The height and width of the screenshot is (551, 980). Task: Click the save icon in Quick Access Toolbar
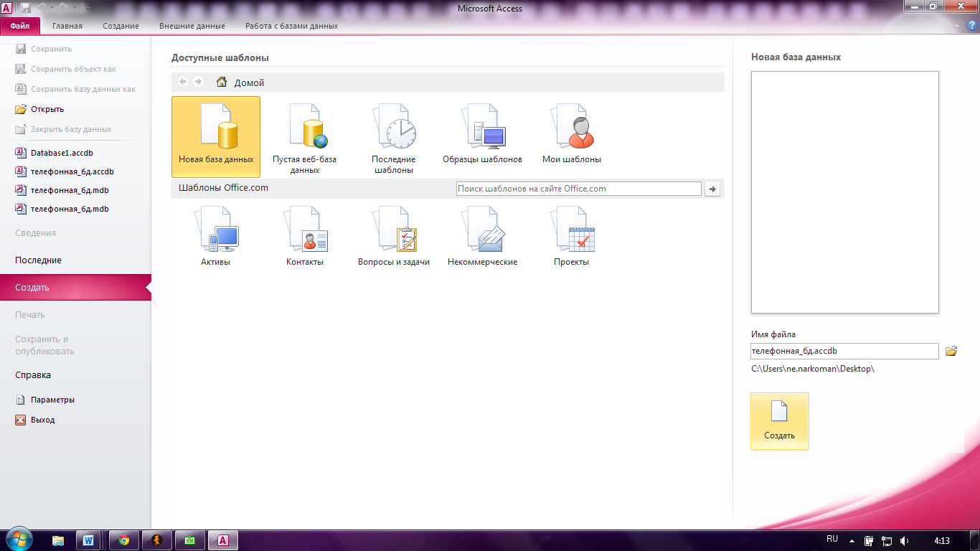tap(26, 8)
